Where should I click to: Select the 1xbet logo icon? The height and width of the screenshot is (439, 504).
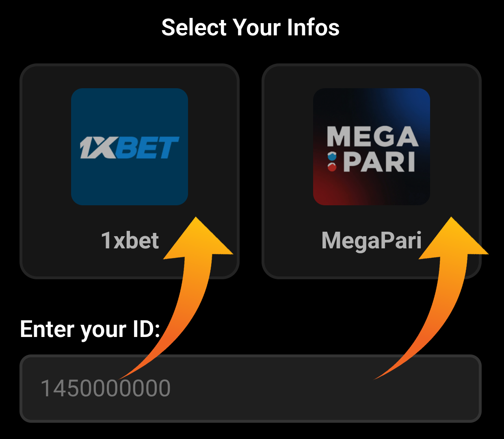click(130, 147)
